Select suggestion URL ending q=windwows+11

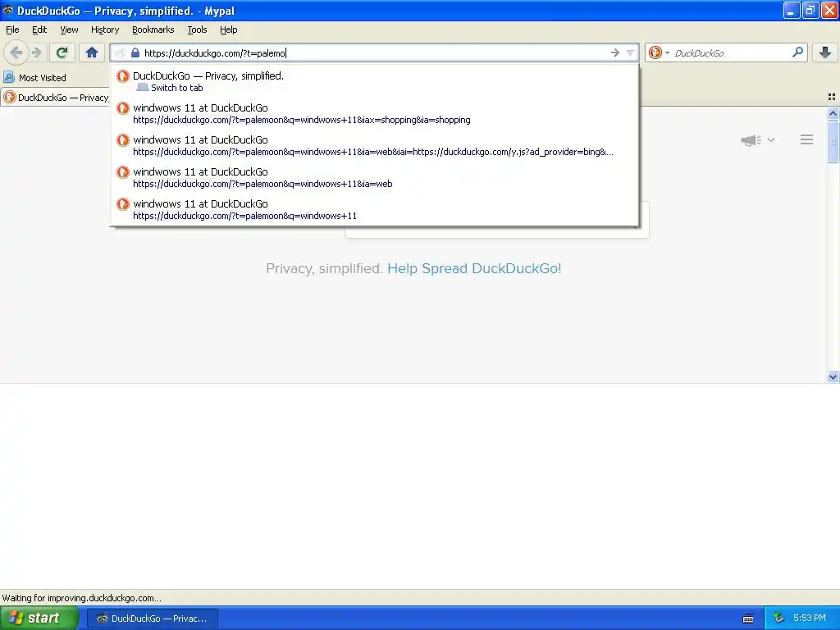pyautogui.click(x=374, y=210)
